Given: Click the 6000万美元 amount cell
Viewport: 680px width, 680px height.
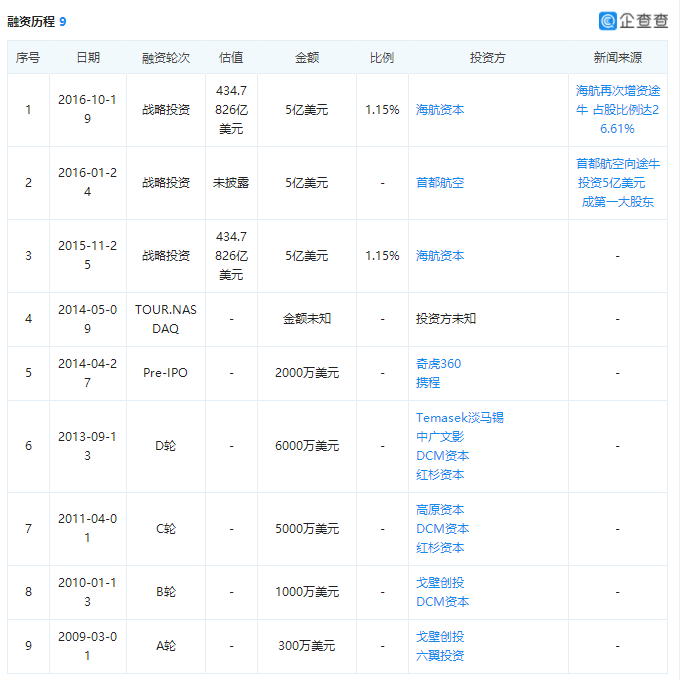Looking at the screenshot, I should pyautogui.click(x=307, y=446).
